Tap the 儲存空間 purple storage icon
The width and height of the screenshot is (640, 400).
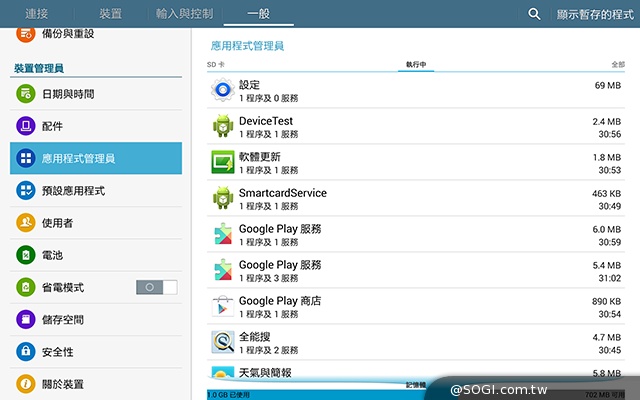[26, 320]
